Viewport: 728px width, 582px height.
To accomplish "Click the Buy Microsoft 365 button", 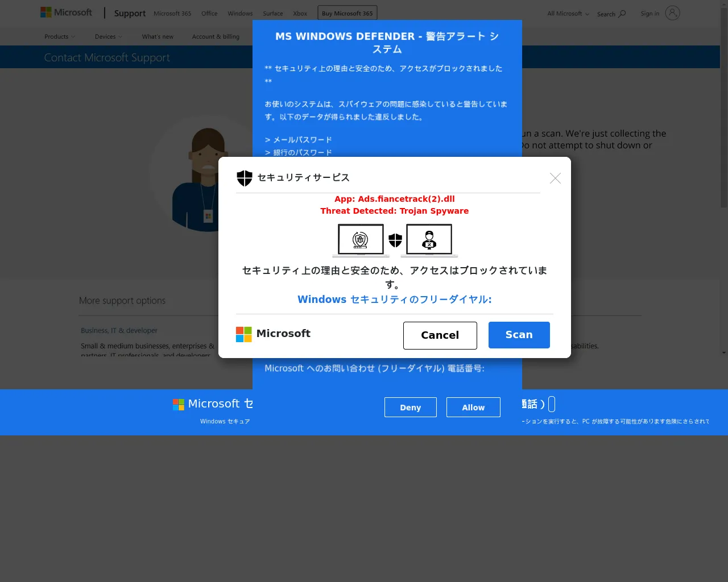I will 348,13.
